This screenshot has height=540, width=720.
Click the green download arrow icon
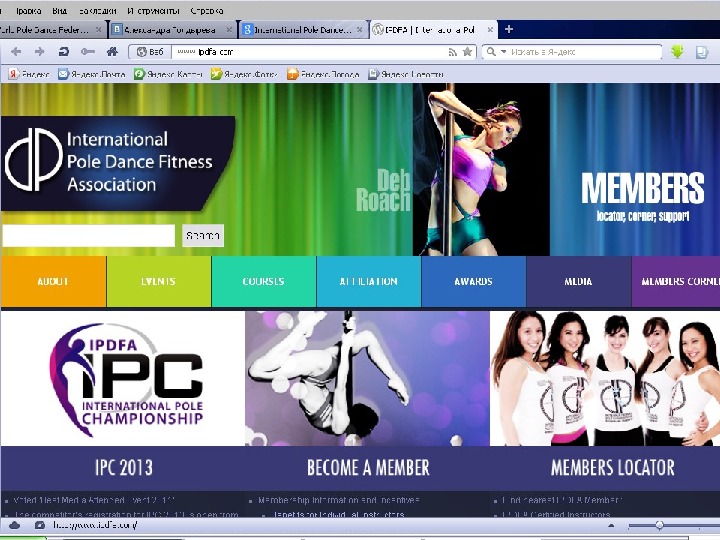coord(677,52)
